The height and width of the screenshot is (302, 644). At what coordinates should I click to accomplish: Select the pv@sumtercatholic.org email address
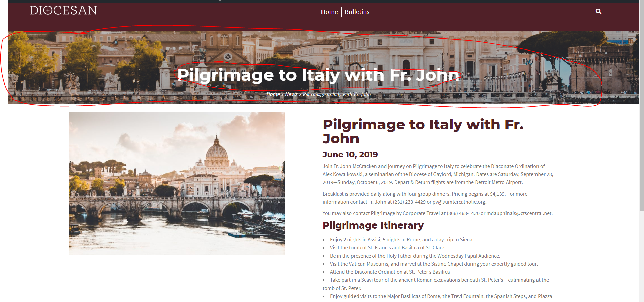pos(459,202)
